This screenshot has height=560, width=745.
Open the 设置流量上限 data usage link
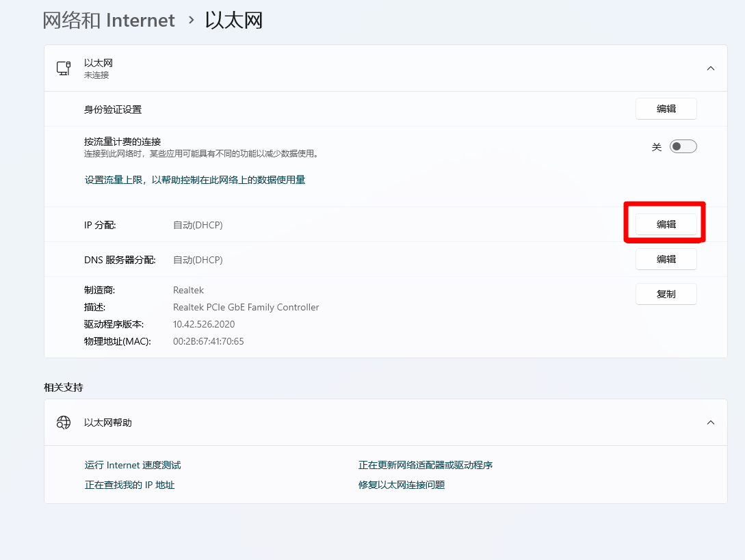point(194,180)
